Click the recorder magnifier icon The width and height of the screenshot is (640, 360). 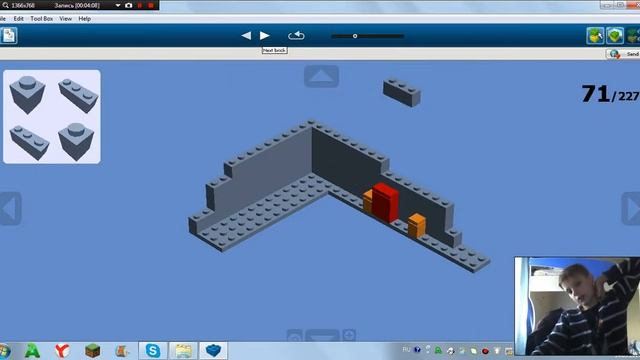pyautogui.click(x=5, y=5)
